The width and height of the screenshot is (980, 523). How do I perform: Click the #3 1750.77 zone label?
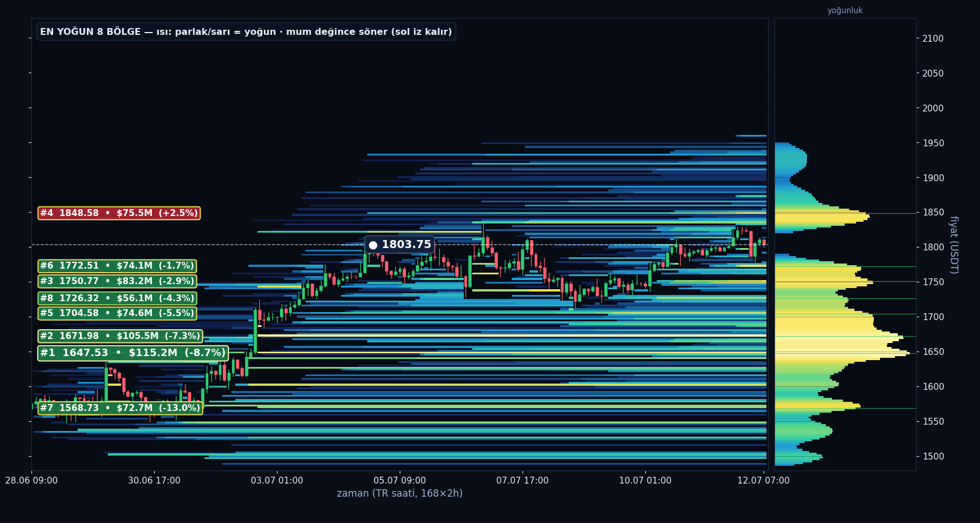pyautogui.click(x=117, y=281)
